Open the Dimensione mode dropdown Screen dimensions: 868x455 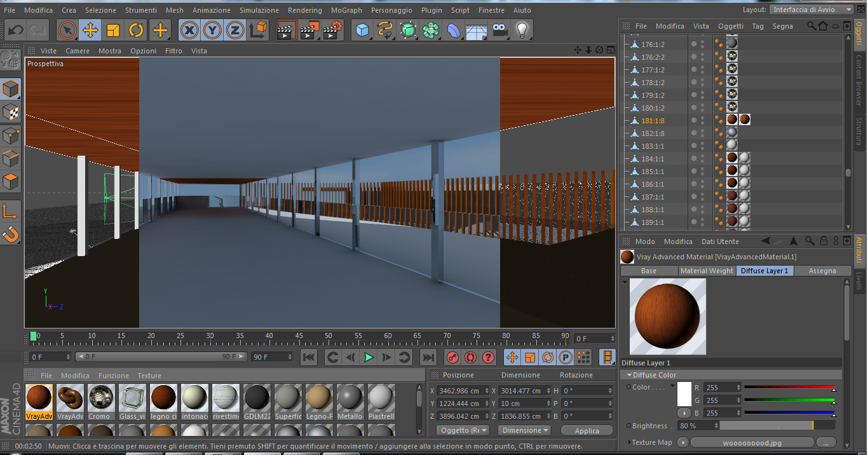click(524, 430)
